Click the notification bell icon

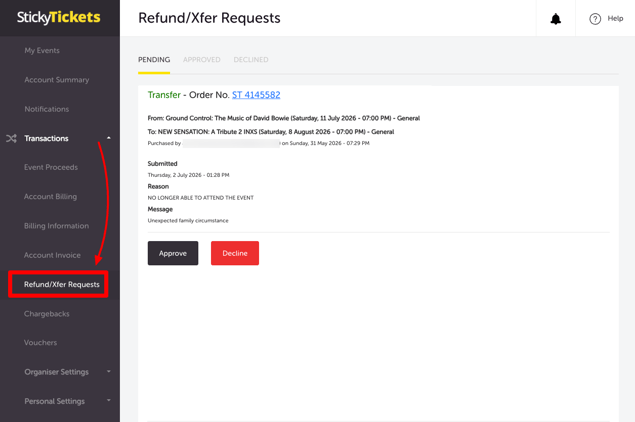tap(556, 19)
